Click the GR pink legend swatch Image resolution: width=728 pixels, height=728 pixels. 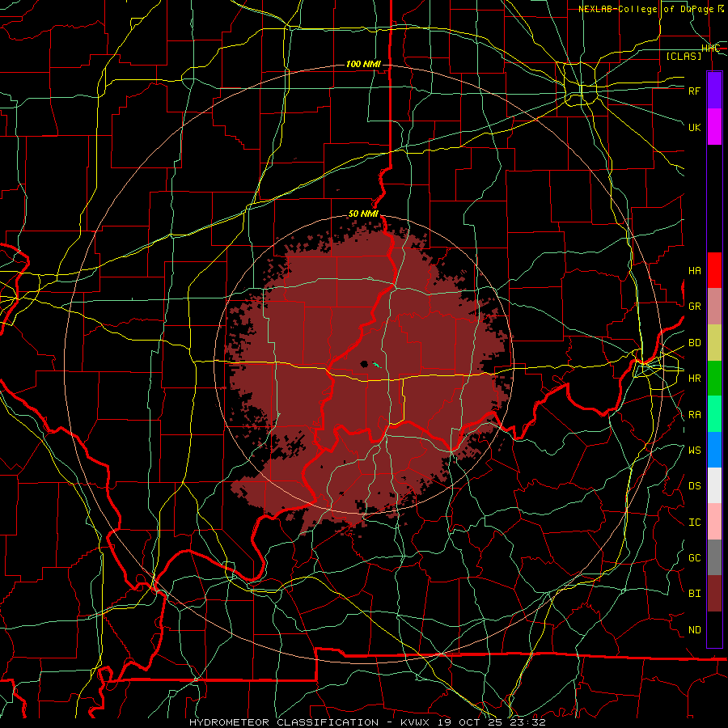point(714,307)
